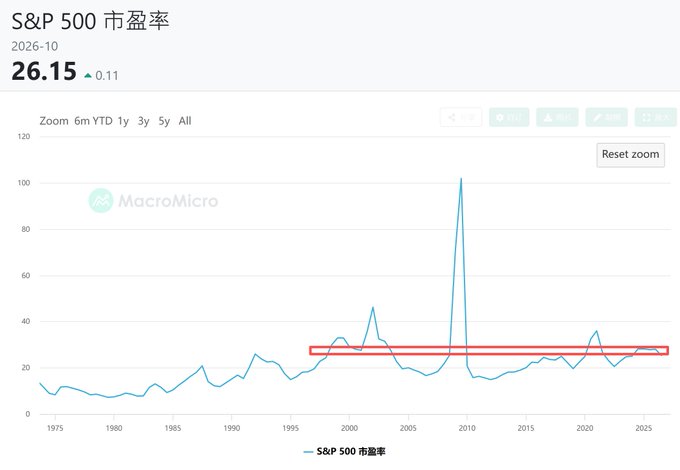Click the 2002 peak point on the line
The height and width of the screenshot is (470, 680).
pyautogui.click(x=373, y=307)
